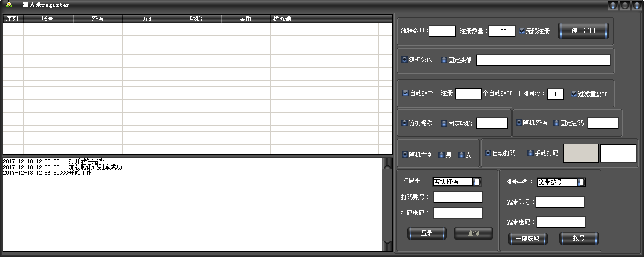Focus the 线程数量 input field

tap(442, 31)
